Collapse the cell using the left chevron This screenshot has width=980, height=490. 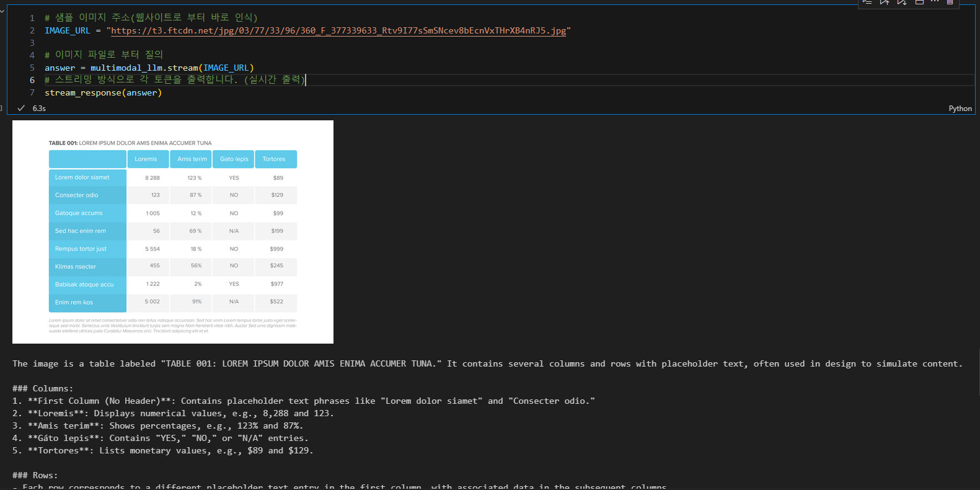tap(2, 11)
